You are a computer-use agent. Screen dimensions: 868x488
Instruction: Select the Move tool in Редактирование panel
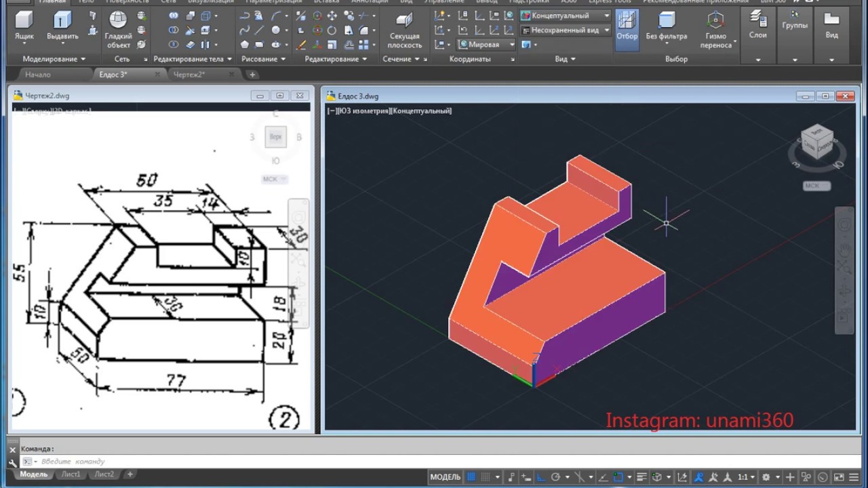(332, 15)
